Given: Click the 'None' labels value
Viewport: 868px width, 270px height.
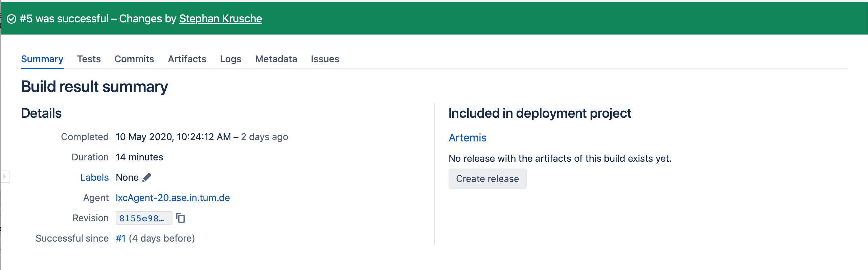Looking at the screenshot, I should 127,177.
